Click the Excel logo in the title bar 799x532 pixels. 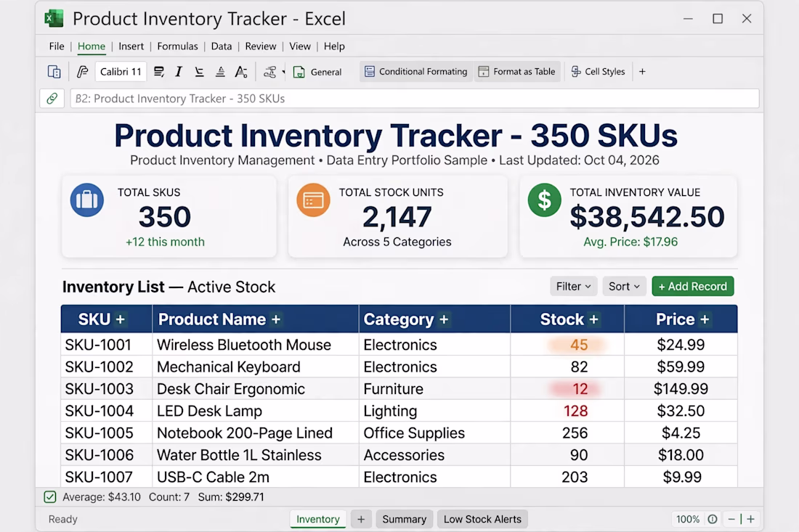pyautogui.click(x=54, y=19)
